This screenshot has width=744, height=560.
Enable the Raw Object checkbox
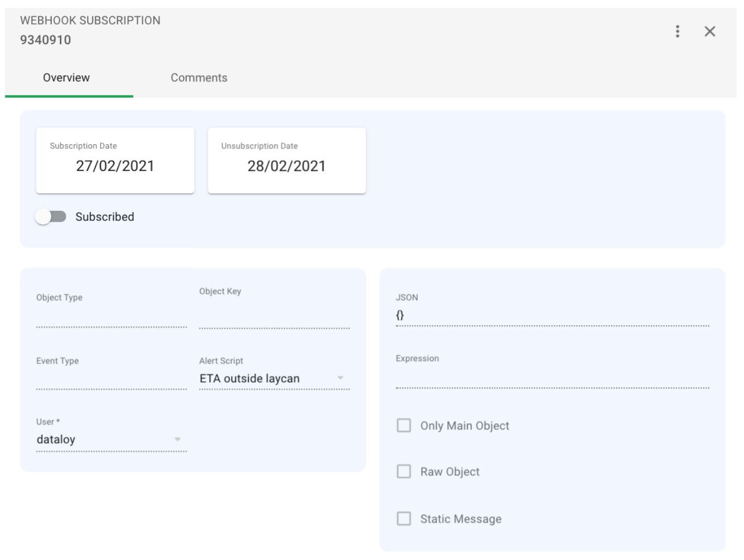click(x=404, y=472)
